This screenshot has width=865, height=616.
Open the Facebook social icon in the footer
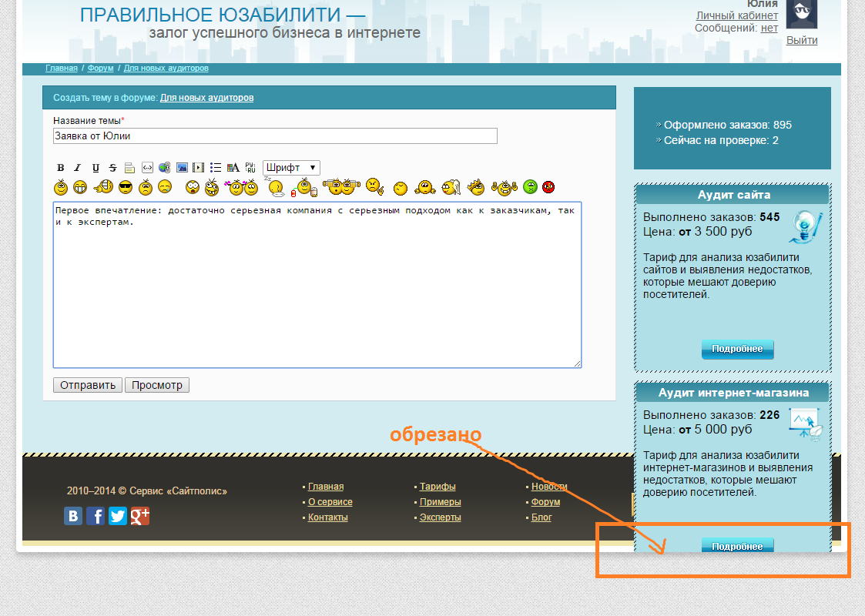click(96, 516)
